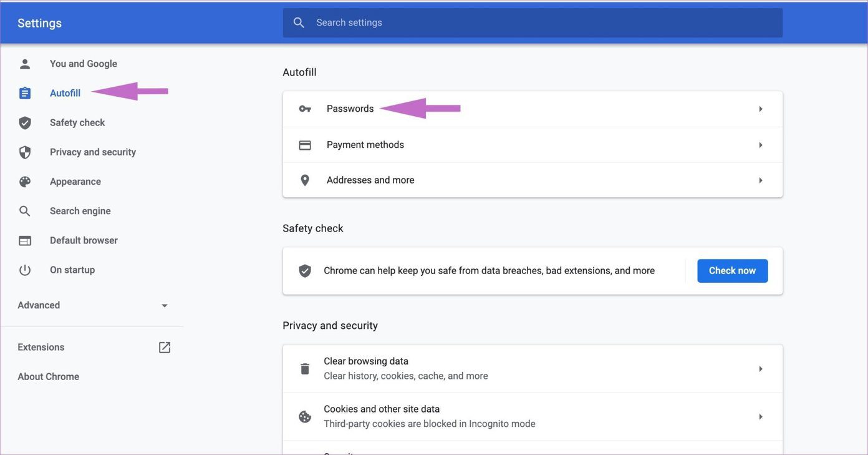
Task: Go to Privacy and security sidebar item
Action: [x=93, y=152]
